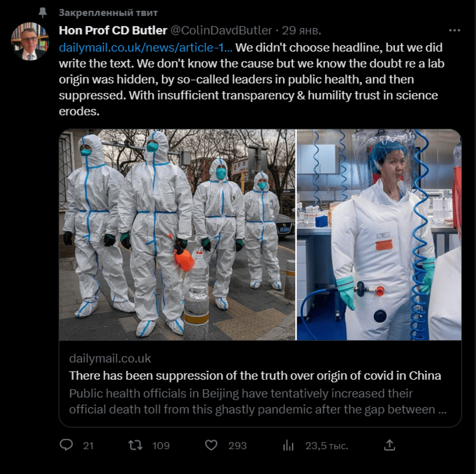
Task: Open the three-dot more options menu
Action: pyautogui.click(x=455, y=30)
